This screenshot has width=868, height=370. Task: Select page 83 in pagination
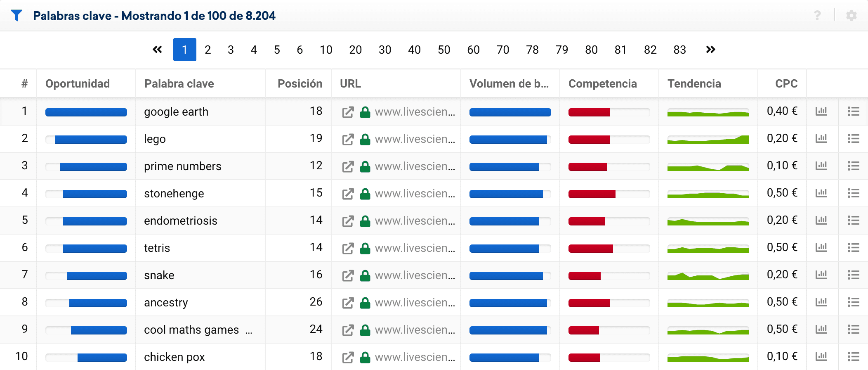[679, 50]
